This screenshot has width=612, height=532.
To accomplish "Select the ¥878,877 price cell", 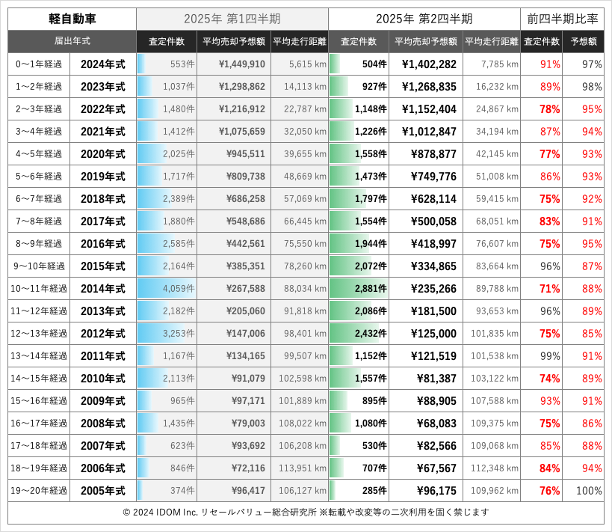I will coord(426,154).
